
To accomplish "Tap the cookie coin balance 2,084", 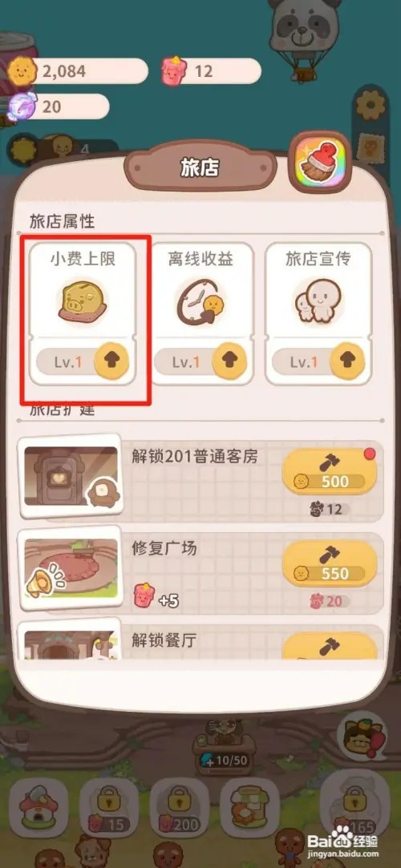I will coord(78,71).
